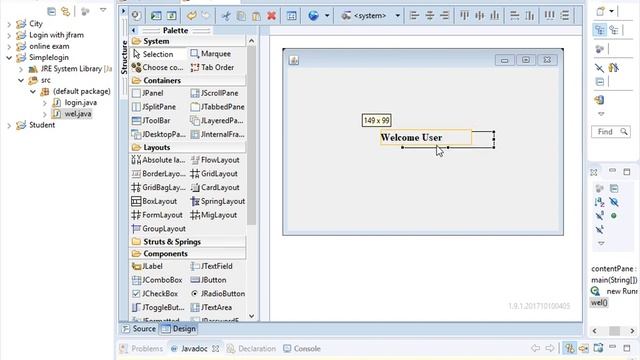Collapse palette with left arrow
The height and width of the screenshot is (360, 640).
click(133, 30)
